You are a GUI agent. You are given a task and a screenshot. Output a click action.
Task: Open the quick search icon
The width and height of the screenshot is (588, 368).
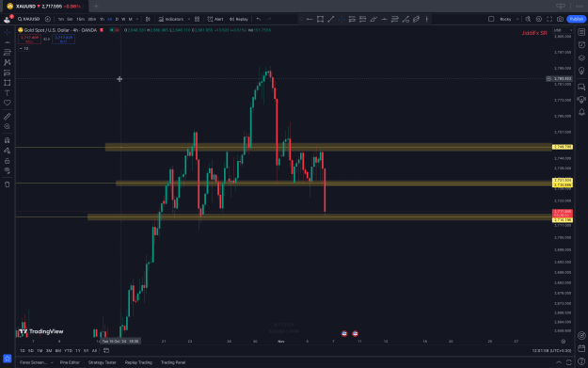528,19
